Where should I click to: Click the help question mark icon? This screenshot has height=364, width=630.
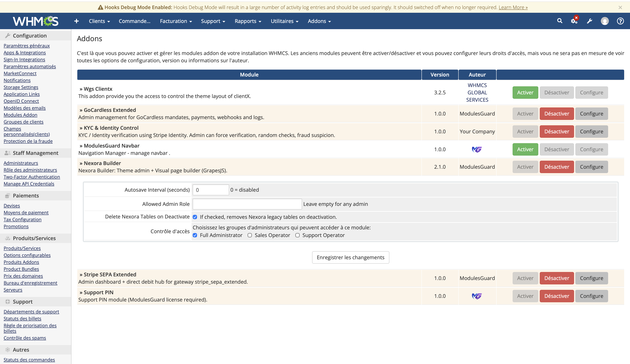(x=620, y=21)
